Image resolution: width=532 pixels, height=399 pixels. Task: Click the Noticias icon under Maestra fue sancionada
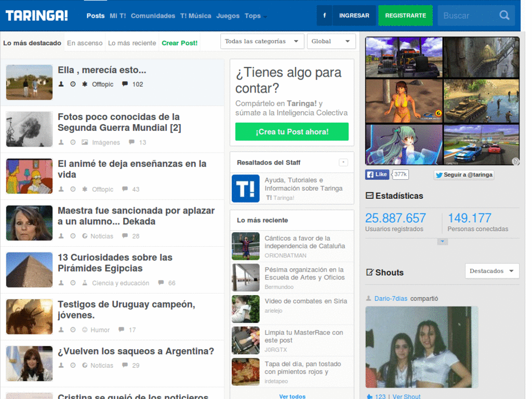pos(85,236)
